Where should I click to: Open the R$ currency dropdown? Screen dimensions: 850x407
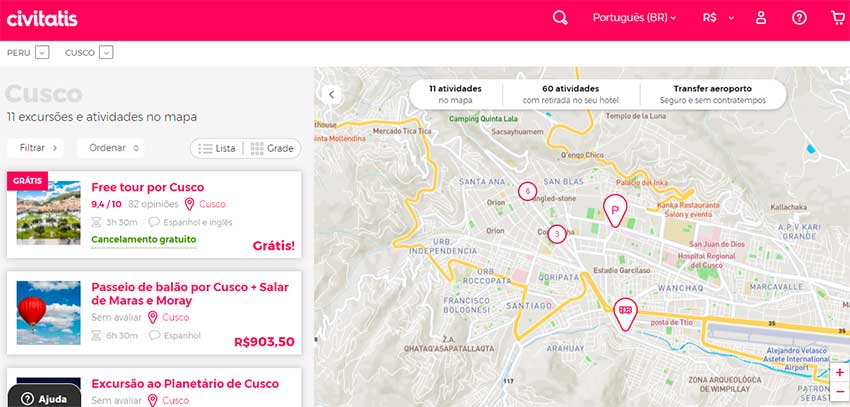click(x=718, y=18)
